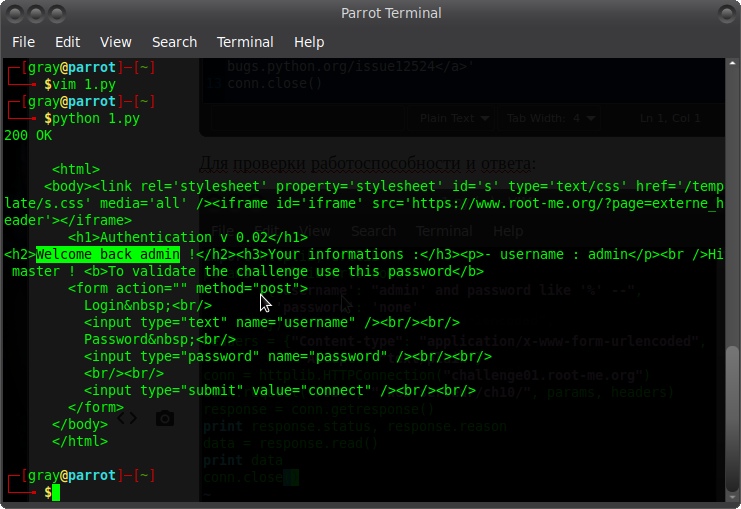Viewport: 741px width, 509px height.
Task: Open the Help menu
Action: tap(309, 42)
